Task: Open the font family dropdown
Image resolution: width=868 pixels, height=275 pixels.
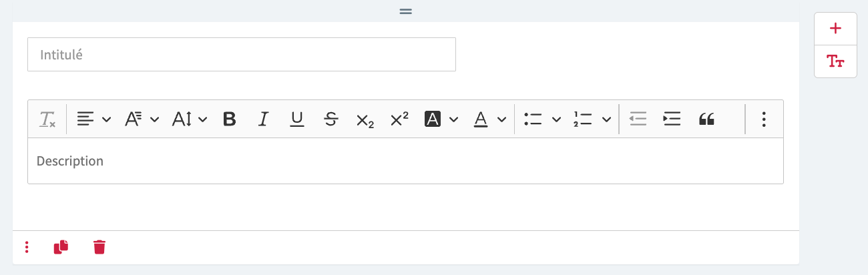Action: click(x=142, y=119)
